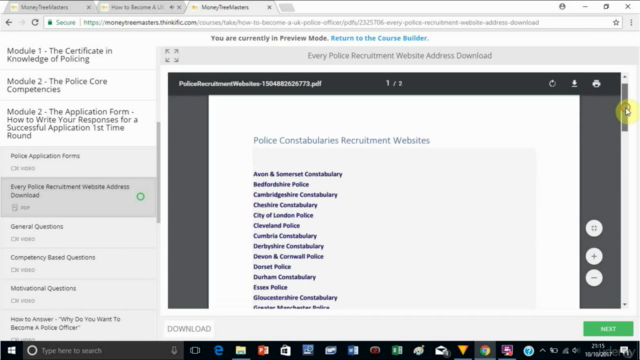The image size is (640, 360).
Task: Open the Cumbria Constabulary link
Action: coord(285,236)
